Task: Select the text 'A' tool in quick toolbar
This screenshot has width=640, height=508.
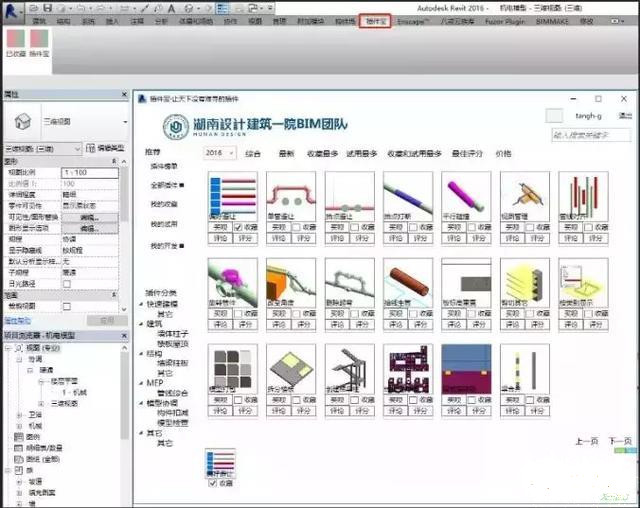Action: click(x=171, y=8)
